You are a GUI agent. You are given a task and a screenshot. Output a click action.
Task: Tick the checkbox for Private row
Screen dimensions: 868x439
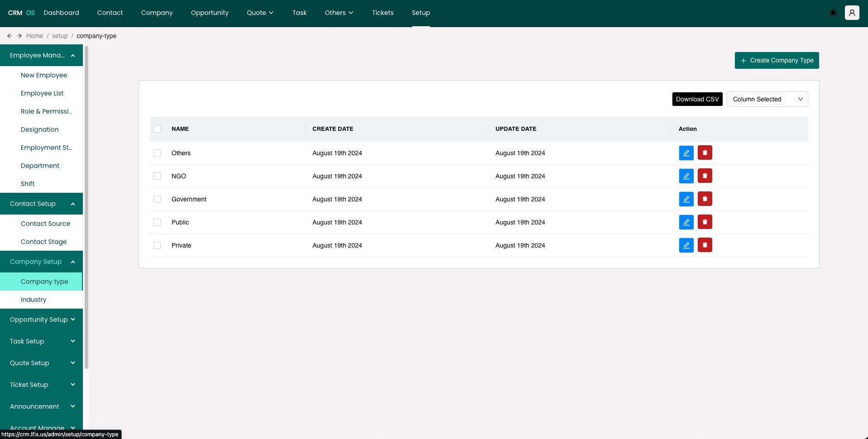[x=157, y=245]
